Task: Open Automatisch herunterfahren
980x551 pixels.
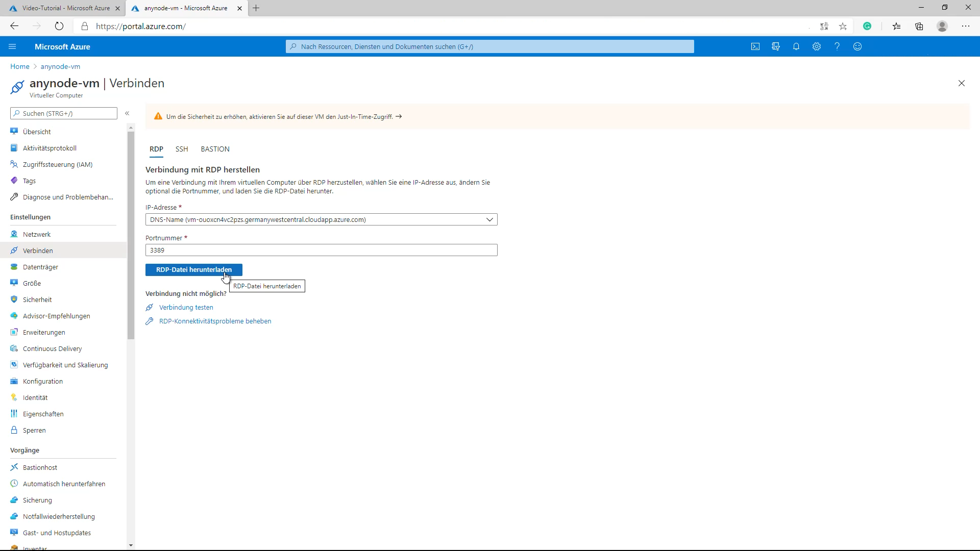Action: click(x=63, y=484)
